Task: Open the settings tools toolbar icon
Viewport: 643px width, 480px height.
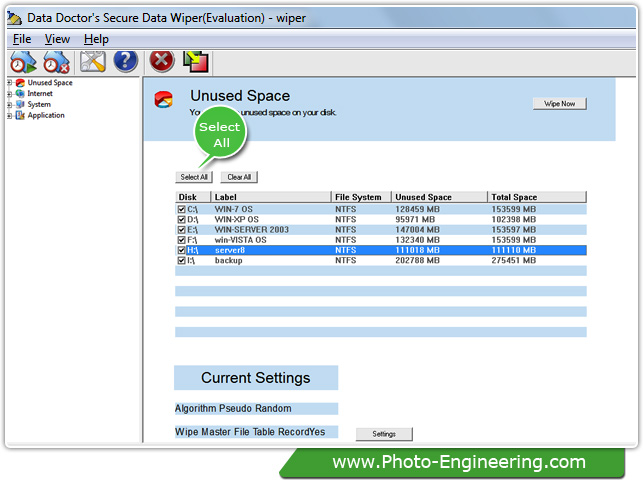Action: pos(93,62)
